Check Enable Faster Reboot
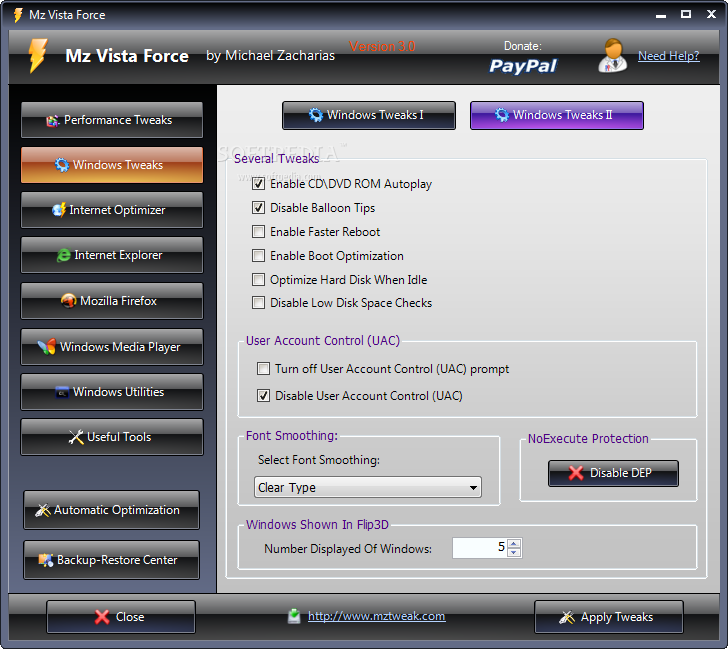 [258, 232]
